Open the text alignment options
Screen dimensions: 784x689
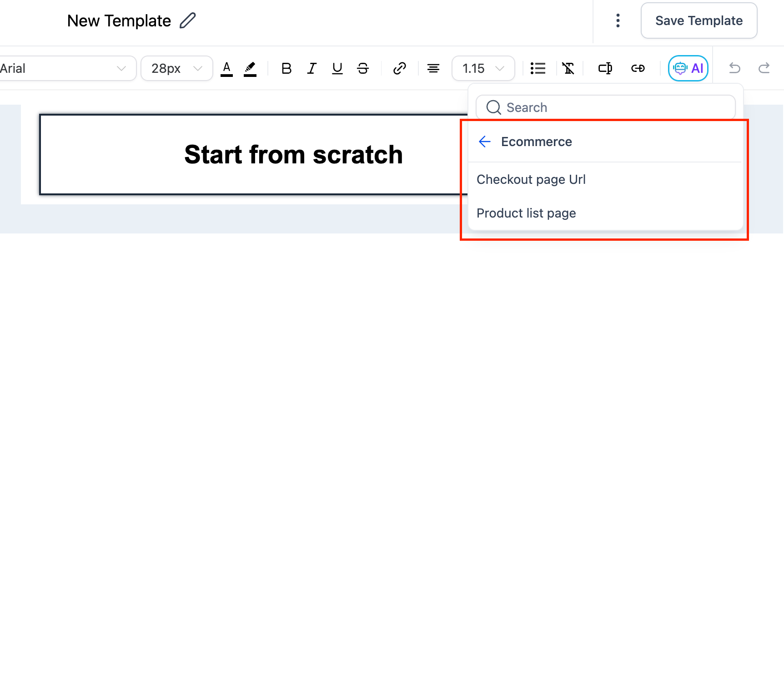(433, 69)
